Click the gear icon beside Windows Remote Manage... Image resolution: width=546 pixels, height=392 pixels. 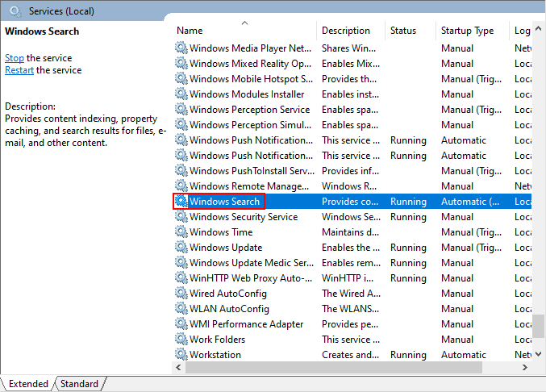[x=181, y=186]
